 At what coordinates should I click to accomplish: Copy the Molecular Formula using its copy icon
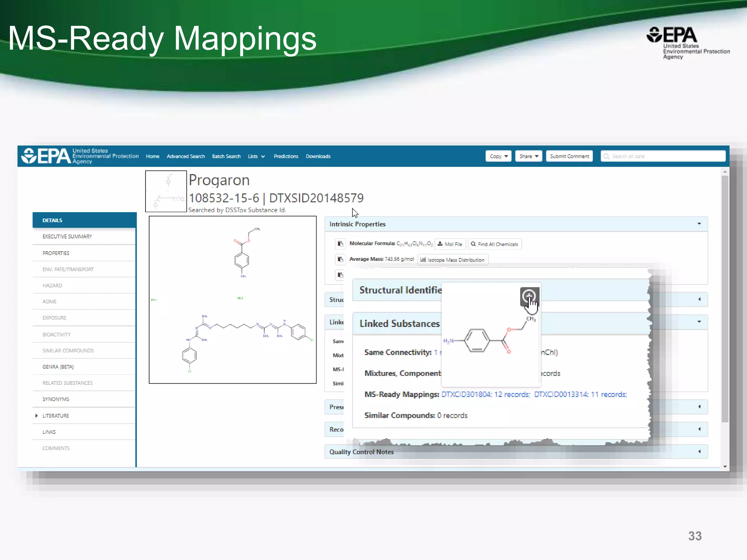click(340, 244)
